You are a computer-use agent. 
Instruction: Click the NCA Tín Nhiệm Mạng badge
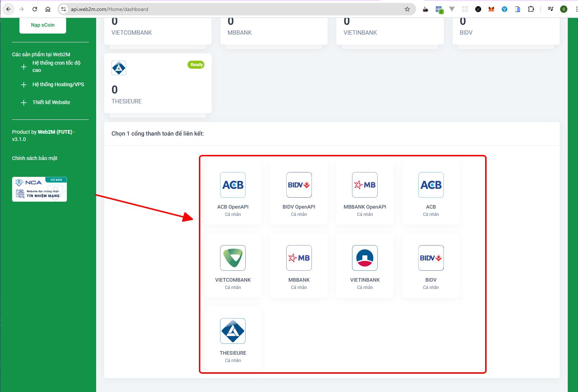click(x=39, y=189)
